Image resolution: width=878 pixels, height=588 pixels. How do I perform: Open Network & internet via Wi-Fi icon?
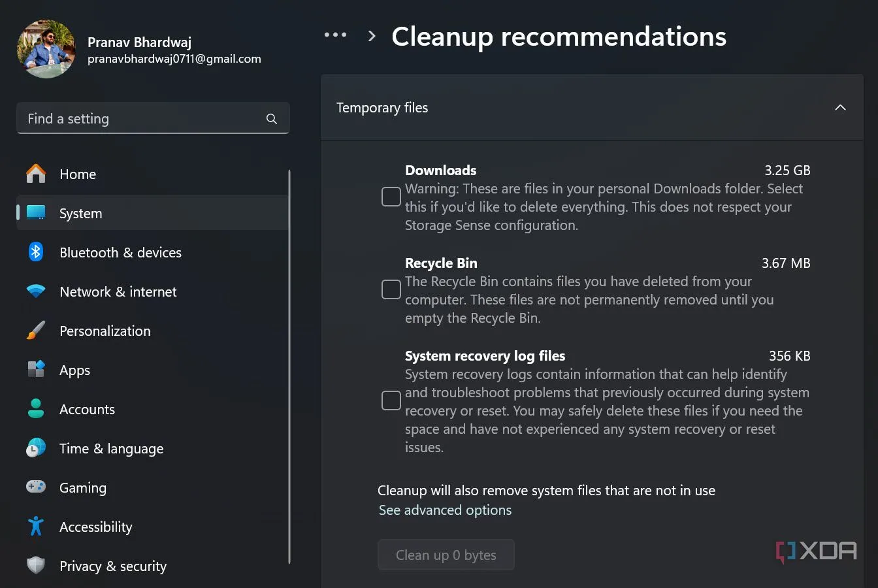[x=36, y=291]
